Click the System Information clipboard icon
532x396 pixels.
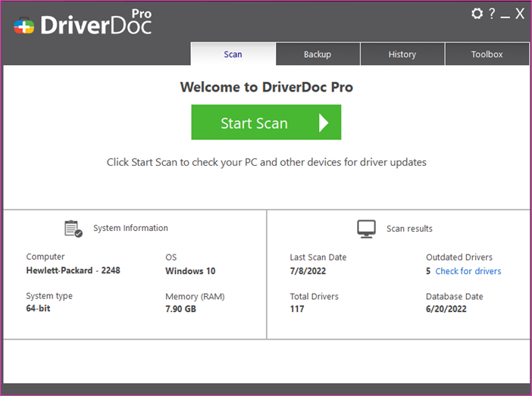click(74, 229)
